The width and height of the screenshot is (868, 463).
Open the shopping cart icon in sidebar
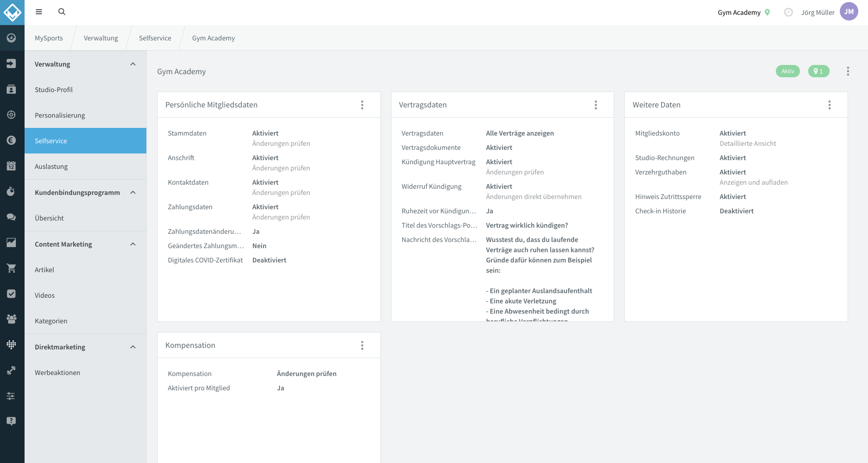coord(11,268)
